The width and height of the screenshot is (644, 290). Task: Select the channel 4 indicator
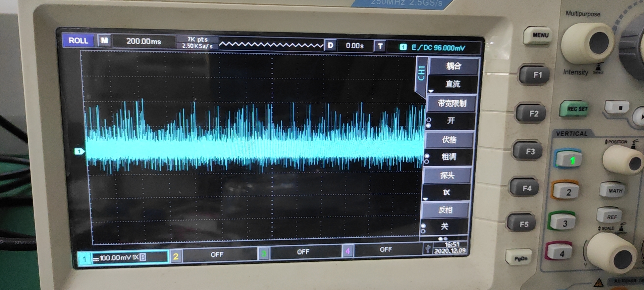pyautogui.click(x=348, y=251)
